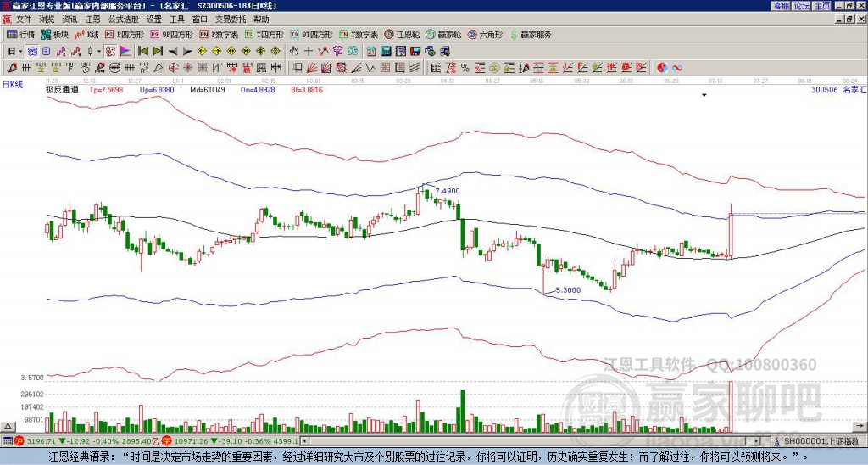Open the T四方形 time square tool
Image resolution: width=868 pixels, height=465 pixels.
(264, 34)
